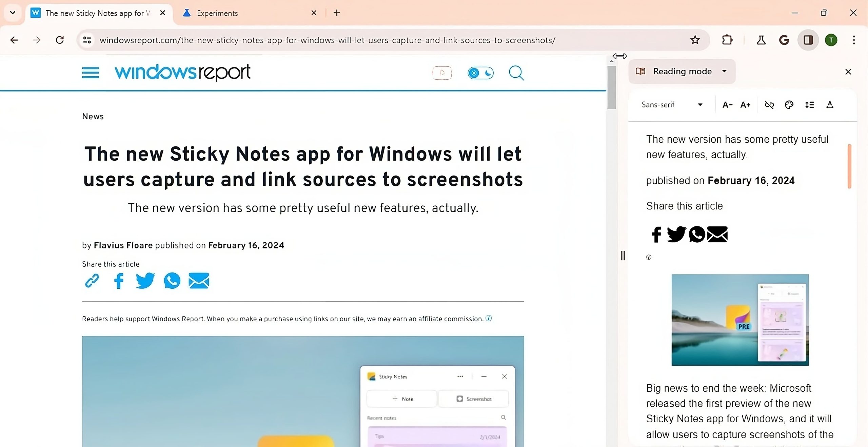The height and width of the screenshot is (447, 868).
Task: Open author Flavius Floare's page
Action: click(123, 245)
